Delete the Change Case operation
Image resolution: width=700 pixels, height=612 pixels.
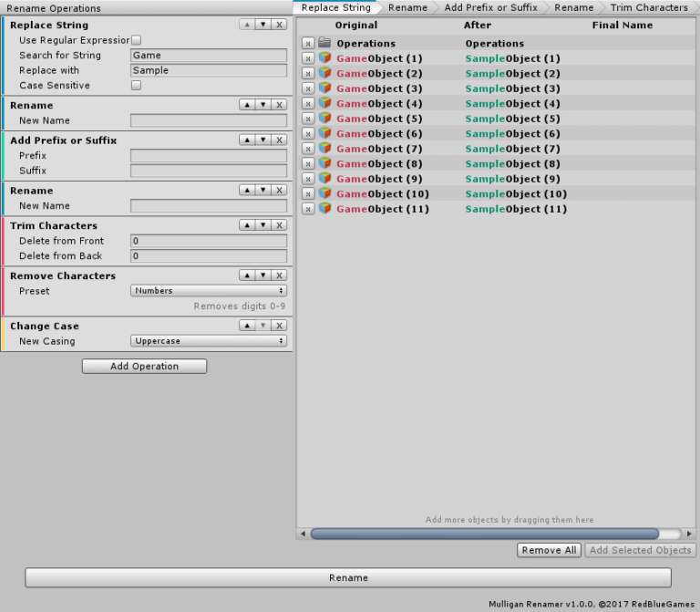coord(280,326)
